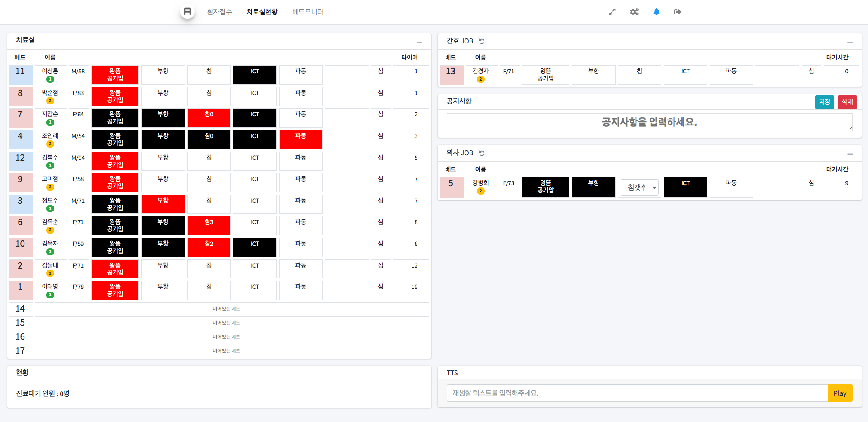Image resolution: width=868 pixels, height=422 pixels.
Task: Toggle the 부항 cell for patient 정도수
Action: pyautogui.click(x=163, y=204)
